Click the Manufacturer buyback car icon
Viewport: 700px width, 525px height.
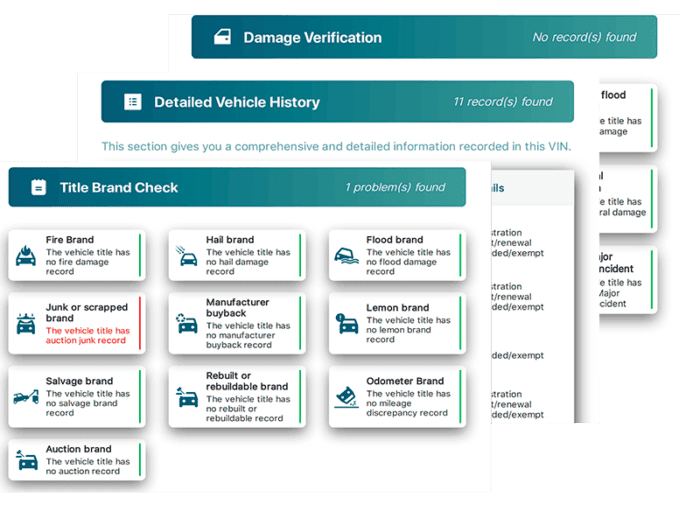[187, 324]
